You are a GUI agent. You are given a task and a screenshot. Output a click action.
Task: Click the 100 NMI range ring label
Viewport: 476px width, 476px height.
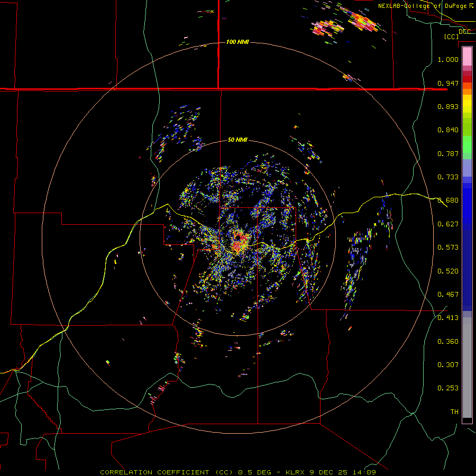237,42
